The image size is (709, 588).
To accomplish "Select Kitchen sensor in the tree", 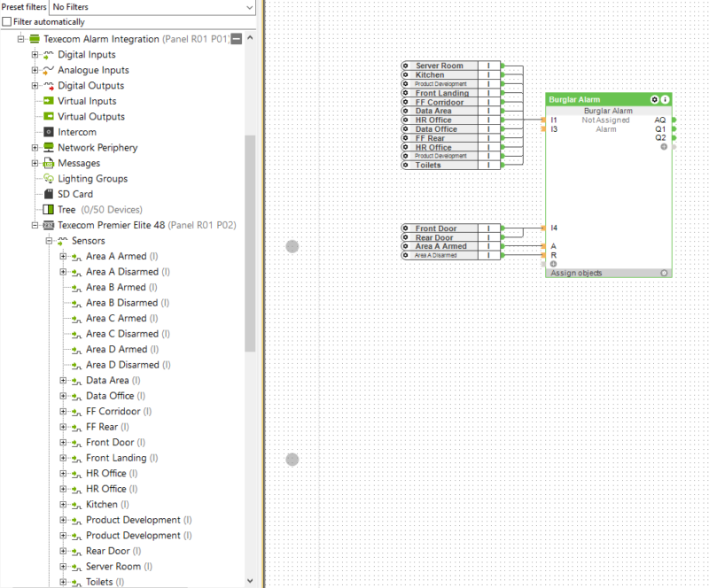I will 101,505.
